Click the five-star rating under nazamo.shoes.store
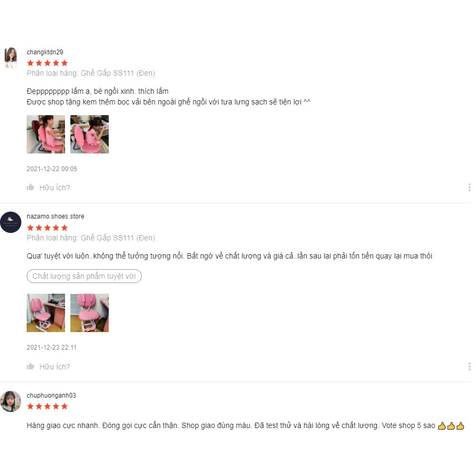The height and width of the screenshot is (476, 476). pyautogui.click(x=47, y=228)
